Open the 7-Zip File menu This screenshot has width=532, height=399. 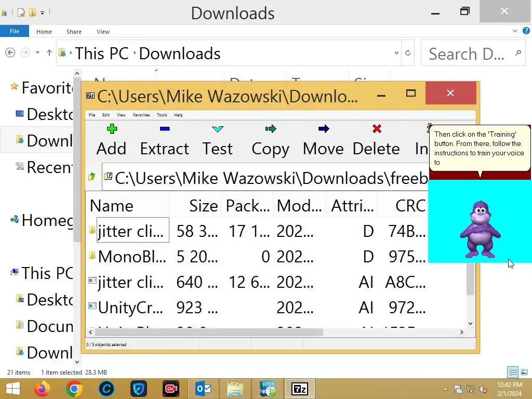point(92,115)
